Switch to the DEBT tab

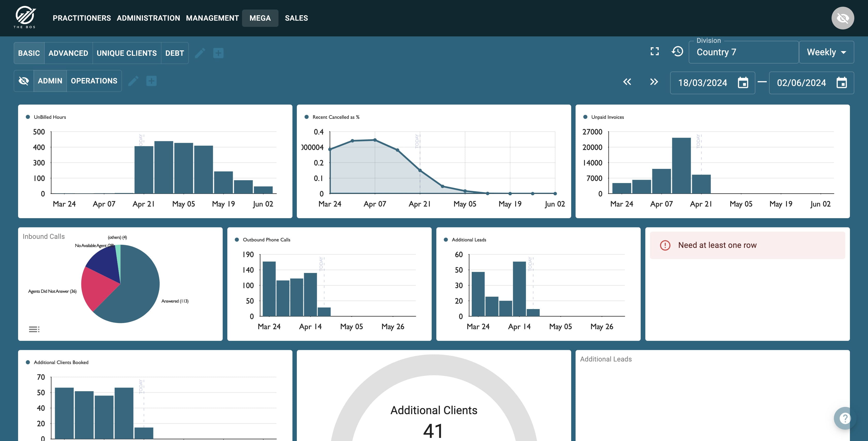[175, 53]
